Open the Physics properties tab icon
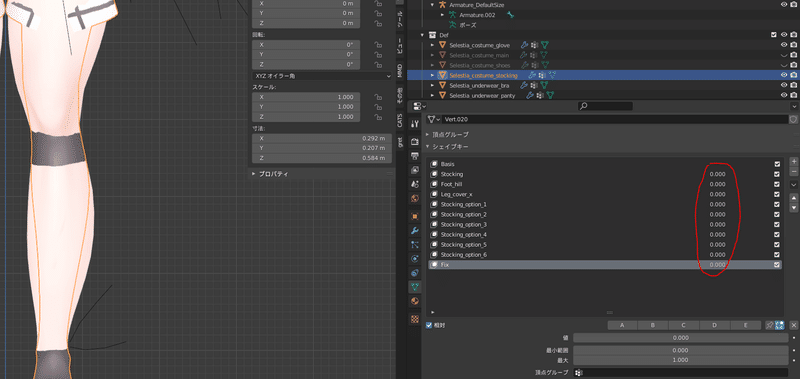The width and height of the screenshot is (800, 379). pos(415,259)
